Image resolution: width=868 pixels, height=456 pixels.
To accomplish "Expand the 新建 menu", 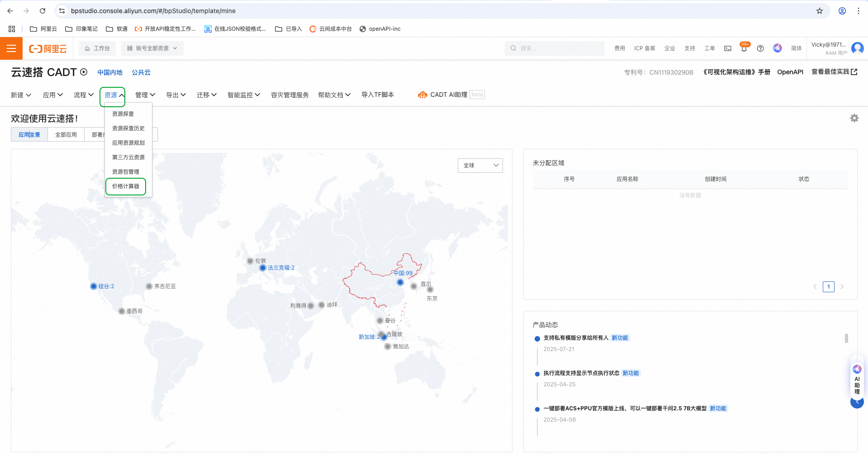I will pyautogui.click(x=21, y=95).
